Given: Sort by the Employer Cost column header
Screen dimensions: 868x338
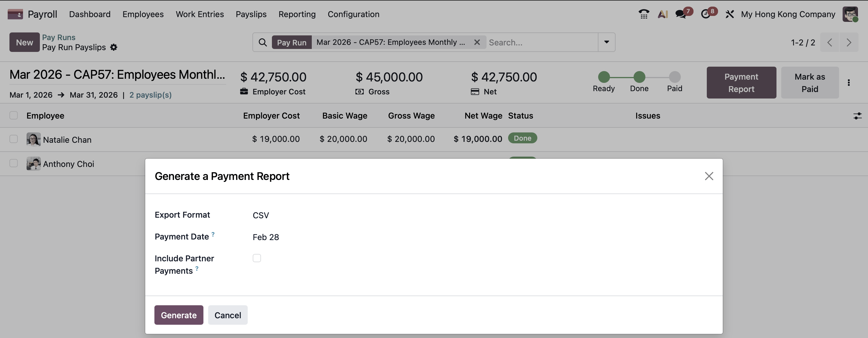Looking at the screenshot, I should pyautogui.click(x=271, y=116).
